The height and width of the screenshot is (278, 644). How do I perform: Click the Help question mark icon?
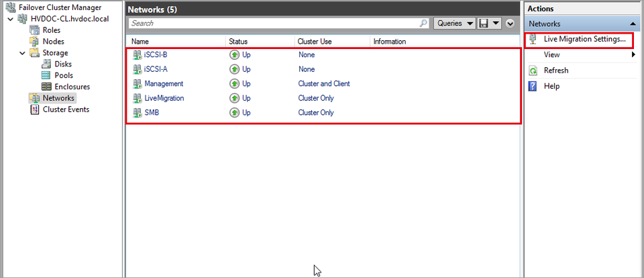click(x=533, y=86)
